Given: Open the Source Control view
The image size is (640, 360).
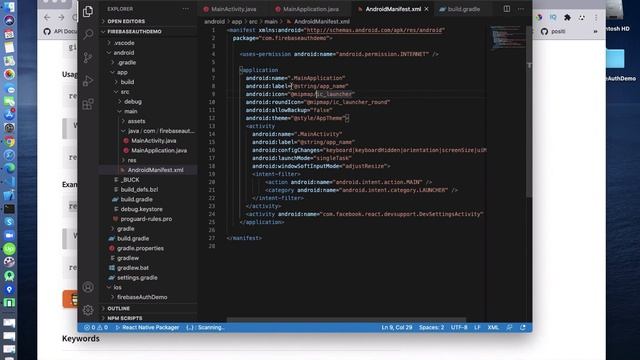Looking at the screenshot, I should 88,58.
